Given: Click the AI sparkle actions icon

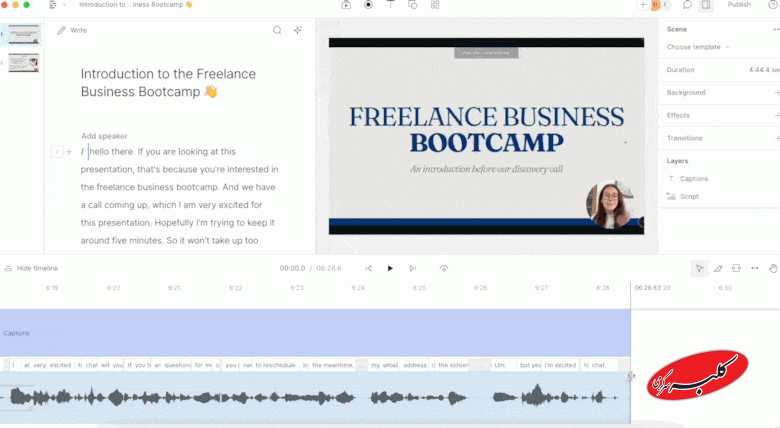Looking at the screenshot, I should coord(297,30).
